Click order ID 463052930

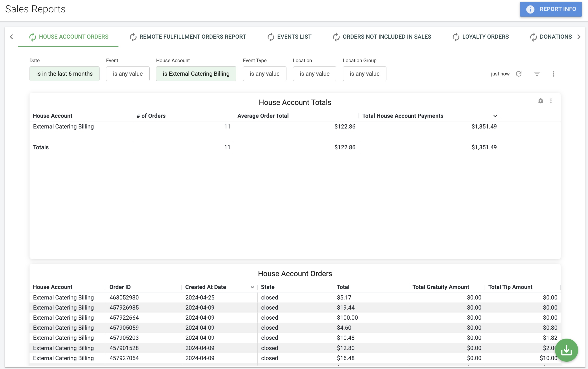click(x=124, y=298)
